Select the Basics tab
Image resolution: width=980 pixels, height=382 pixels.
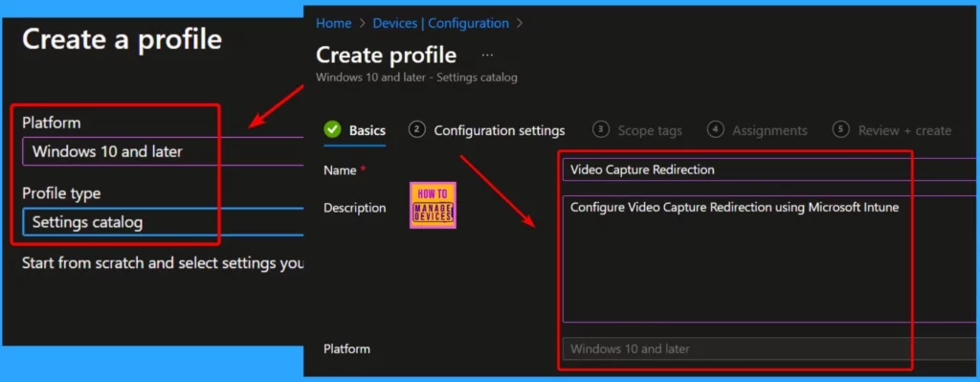[x=354, y=130]
